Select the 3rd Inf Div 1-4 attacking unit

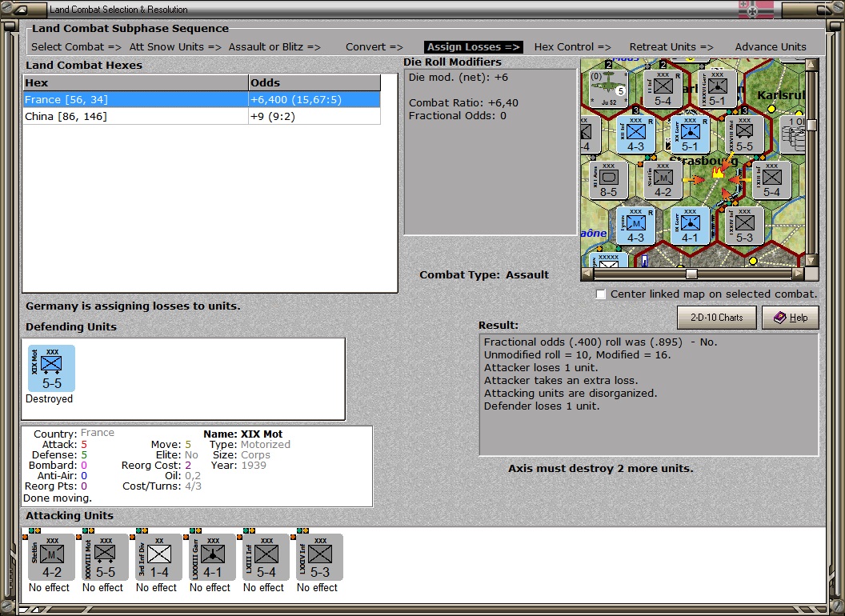click(x=159, y=558)
